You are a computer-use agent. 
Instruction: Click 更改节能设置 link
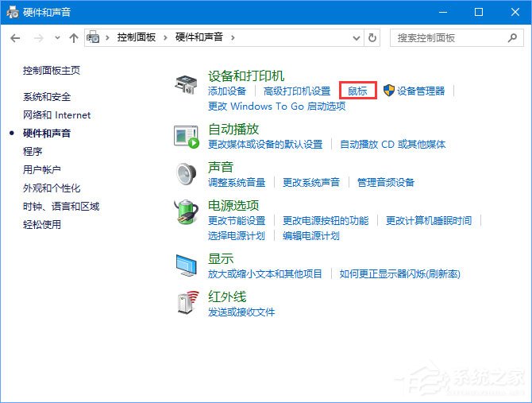(237, 221)
